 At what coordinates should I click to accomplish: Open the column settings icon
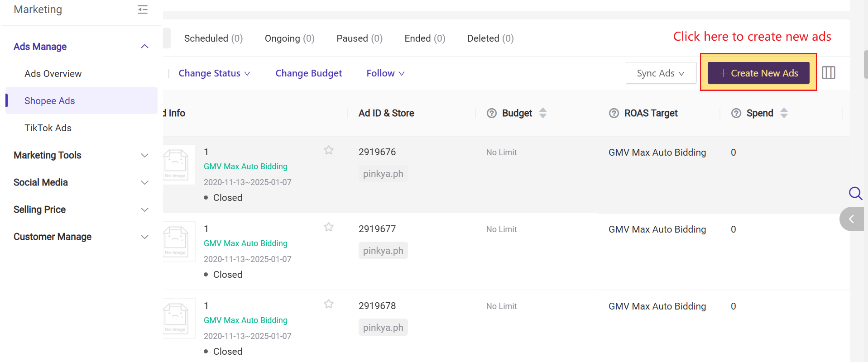[828, 73]
